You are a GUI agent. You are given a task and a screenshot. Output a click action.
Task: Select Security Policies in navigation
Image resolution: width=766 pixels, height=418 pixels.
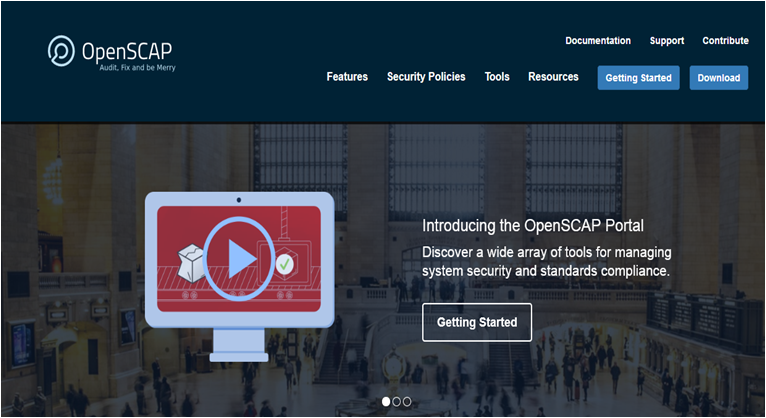pyautogui.click(x=426, y=77)
